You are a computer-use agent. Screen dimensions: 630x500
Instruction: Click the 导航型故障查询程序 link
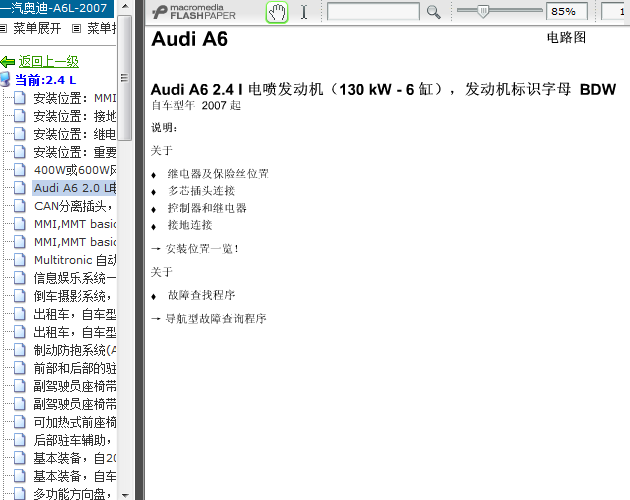(x=216, y=319)
